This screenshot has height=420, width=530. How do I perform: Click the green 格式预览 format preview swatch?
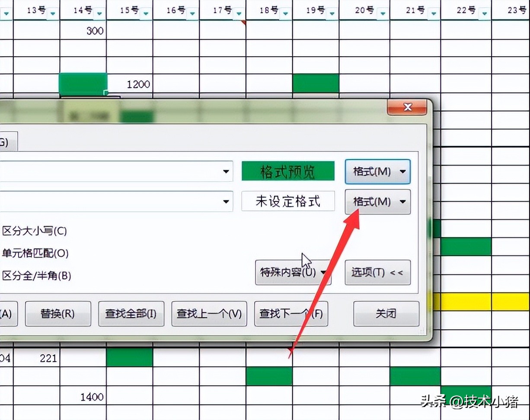pyautogui.click(x=288, y=171)
